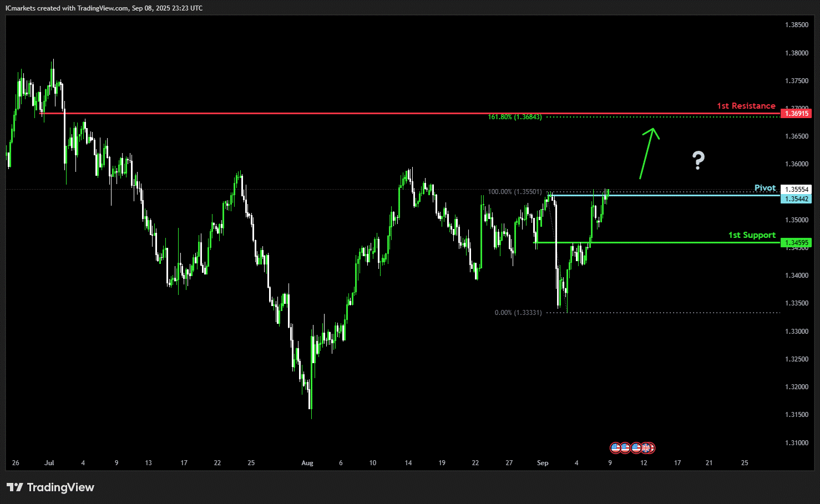Click the '6' date axis label
This screenshot has height=504, width=820.
[x=341, y=463]
